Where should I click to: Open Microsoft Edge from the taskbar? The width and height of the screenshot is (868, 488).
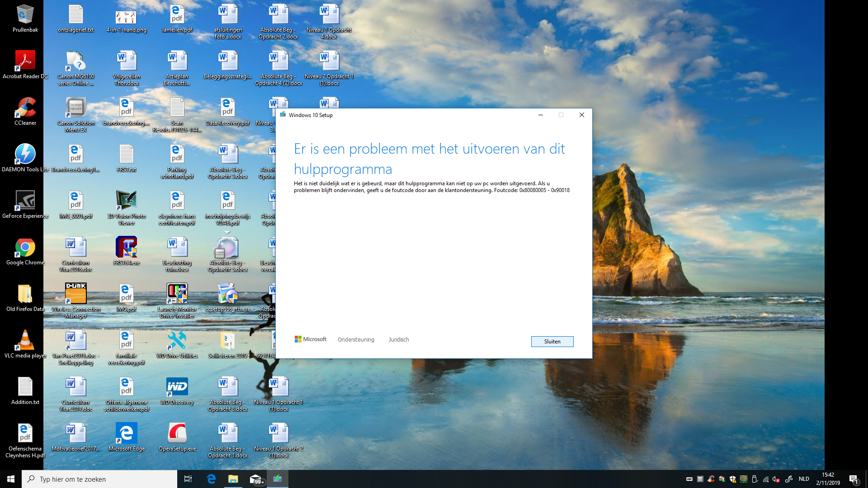point(211,479)
